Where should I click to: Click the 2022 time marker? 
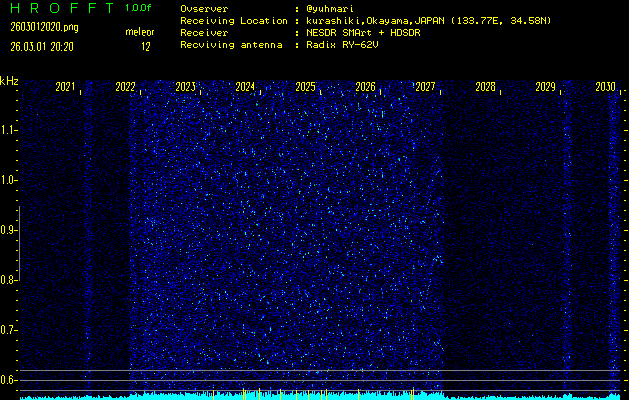[125, 87]
